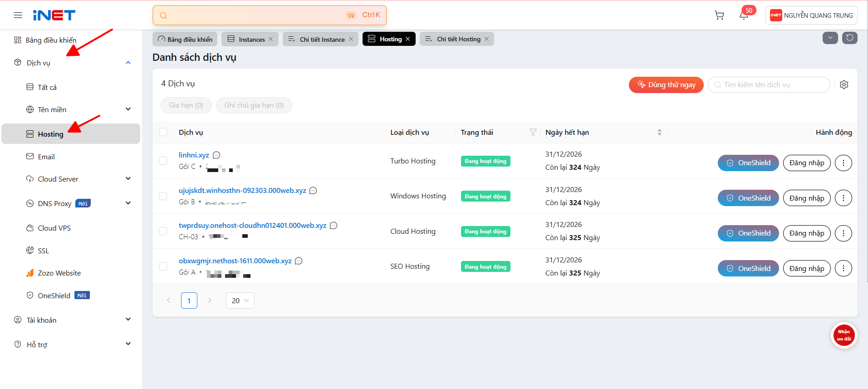Close the Instances tab
The image size is (868, 389).
(271, 39)
